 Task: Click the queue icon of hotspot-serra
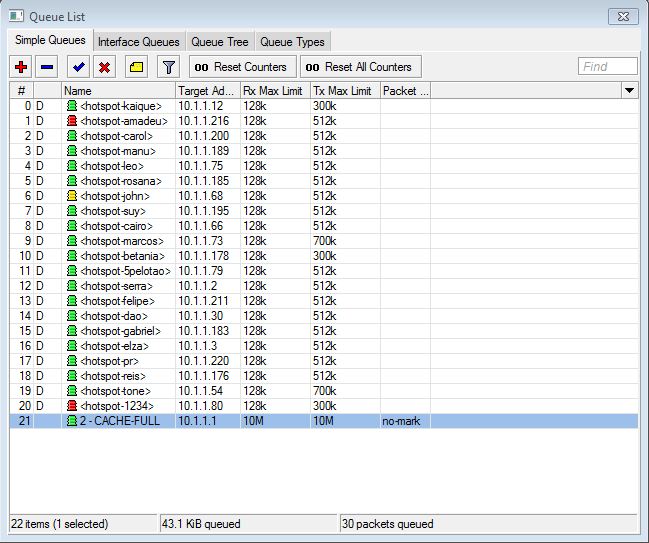[72, 286]
